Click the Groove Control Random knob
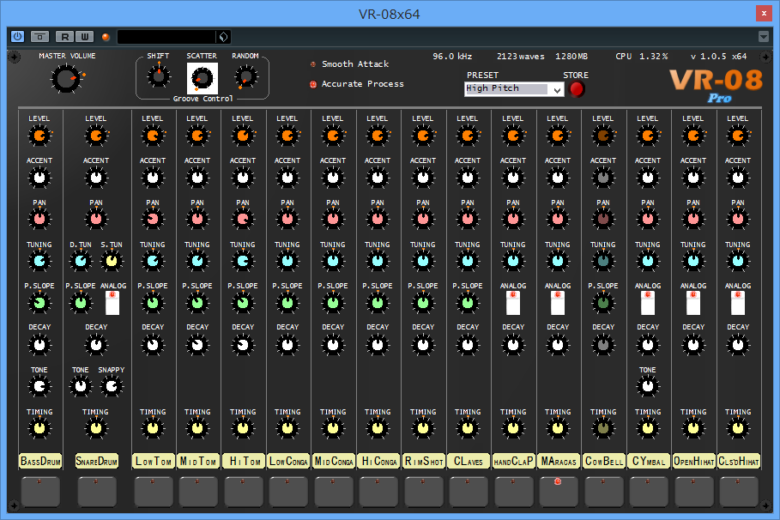Viewport: 780px width, 520px height. click(246, 77)
